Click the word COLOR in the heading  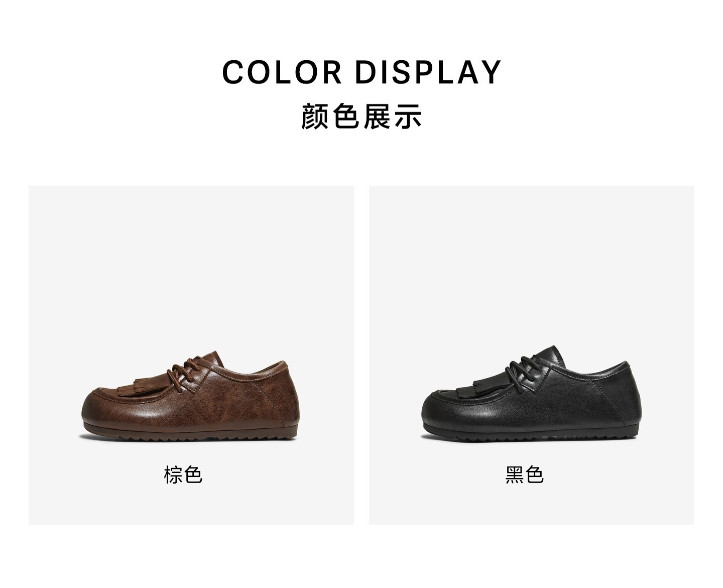pos(282,72)
